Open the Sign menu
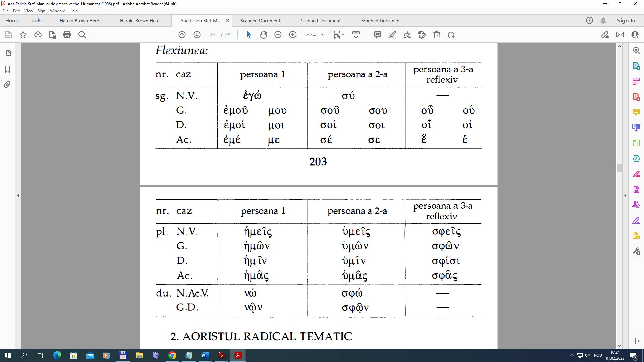The height and width of the screenshot is (362, 644). (x=41, y=11)
